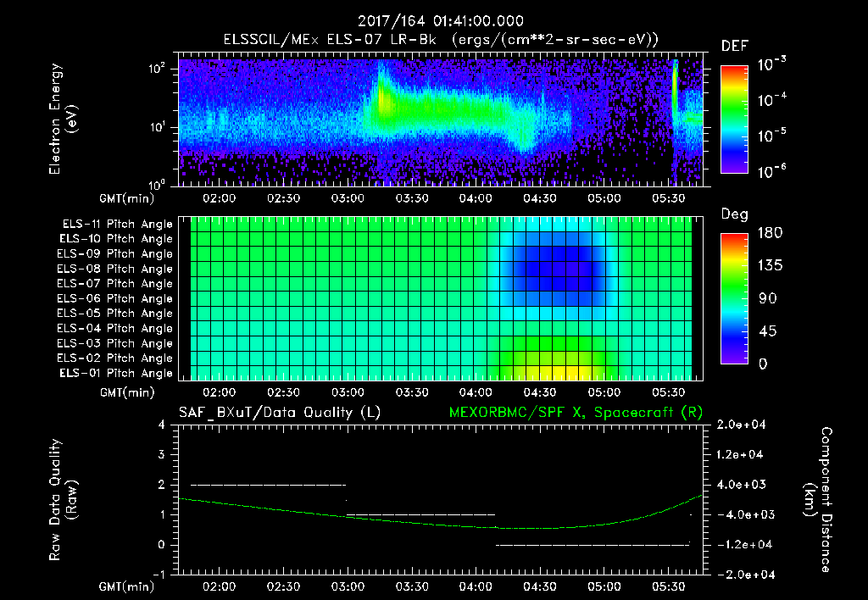Click the 45 value on Deg scale
The image size is (868, 600).
tap(770, 331)
